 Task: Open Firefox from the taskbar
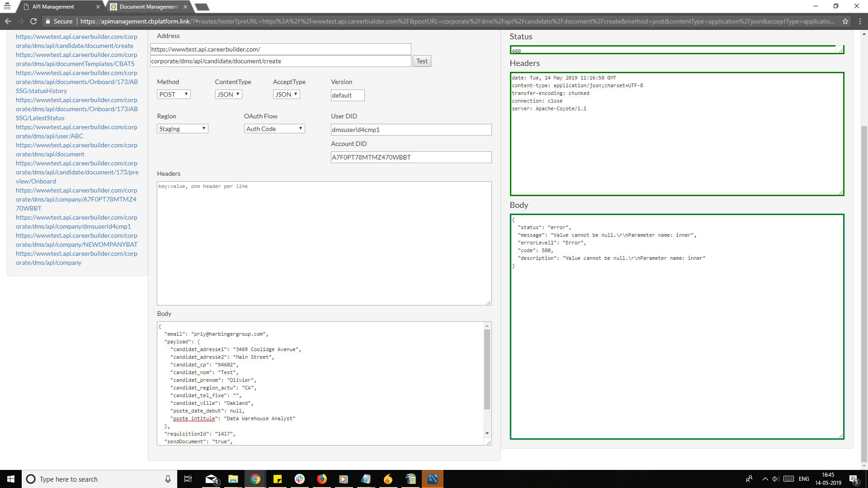click(322, 479)
